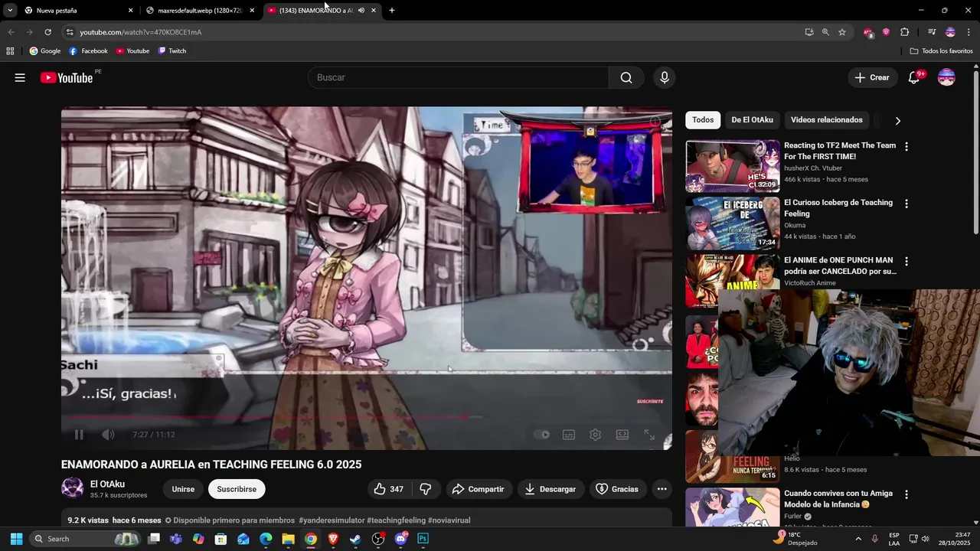Click the Crear button
The image size is (980, 551).
click(872, 77)
